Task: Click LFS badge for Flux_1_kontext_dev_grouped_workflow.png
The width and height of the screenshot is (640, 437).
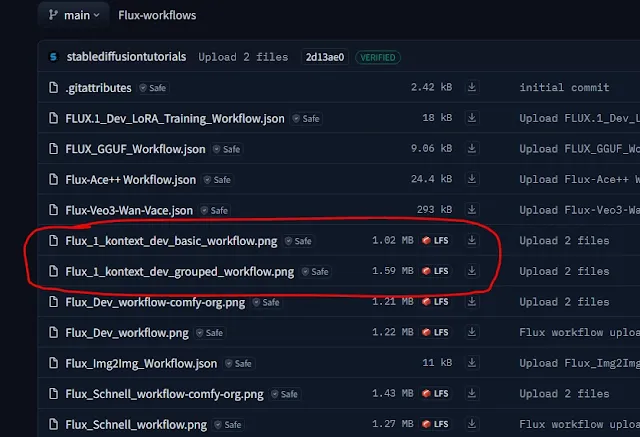Action: point(436,271)
